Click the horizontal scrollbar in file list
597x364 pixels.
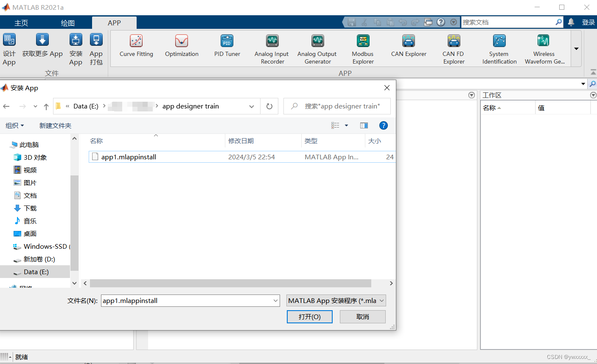point(230,283)
